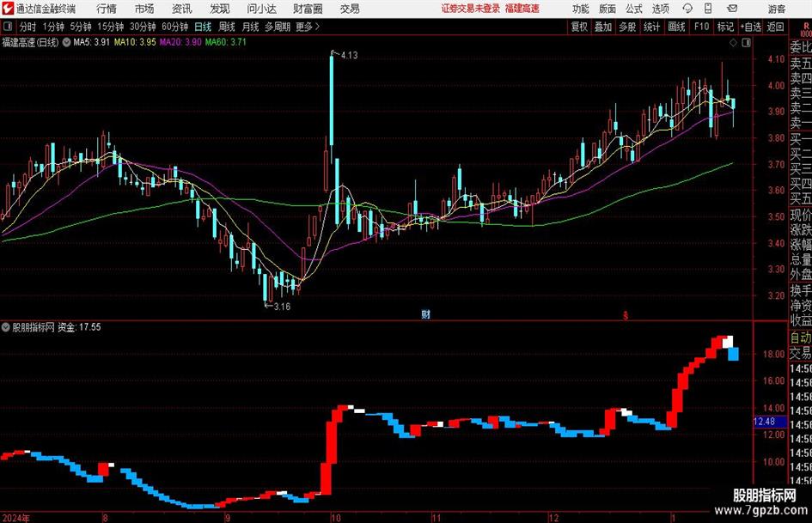The image size is (812, 523).
Task: Click the 财 marker on chart
Action: pos(425,314)
